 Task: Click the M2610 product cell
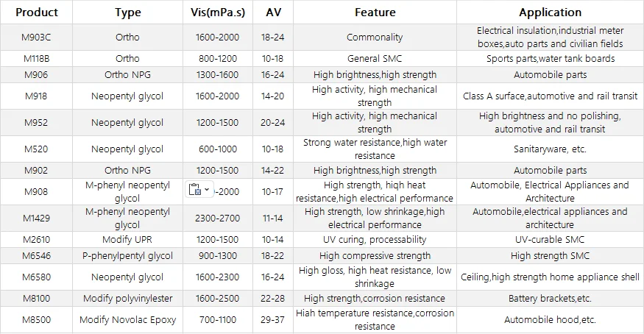point(36,240)
